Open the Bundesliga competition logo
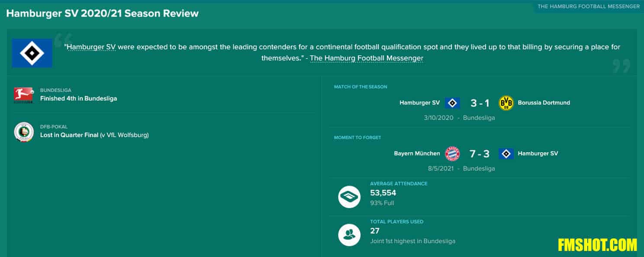Image resolution: width=644 pixels, height=257 pixels. [x=24, y=95]
